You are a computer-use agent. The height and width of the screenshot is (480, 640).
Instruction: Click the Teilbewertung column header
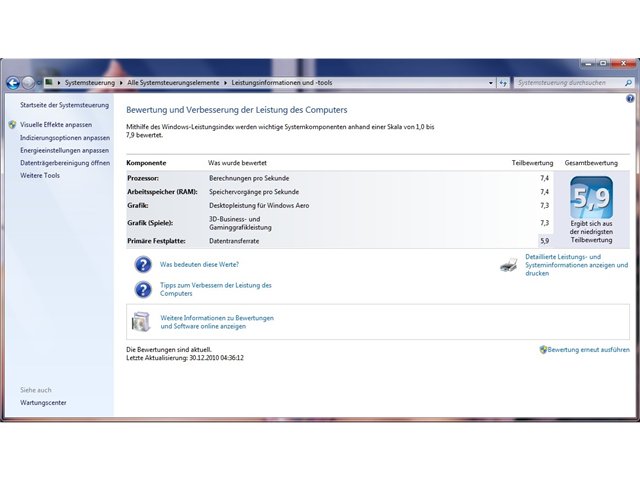pos(532,163)
